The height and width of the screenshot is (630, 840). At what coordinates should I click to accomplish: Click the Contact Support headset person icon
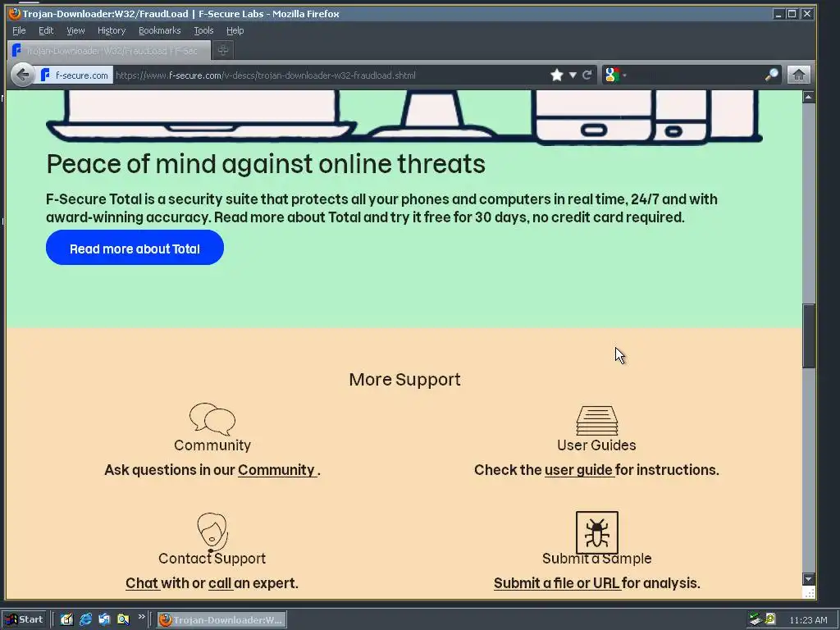point(212,532)
